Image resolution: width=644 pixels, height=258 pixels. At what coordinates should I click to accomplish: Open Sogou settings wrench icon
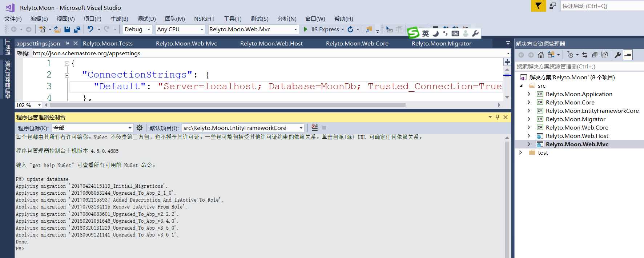(x=475, y=33)
